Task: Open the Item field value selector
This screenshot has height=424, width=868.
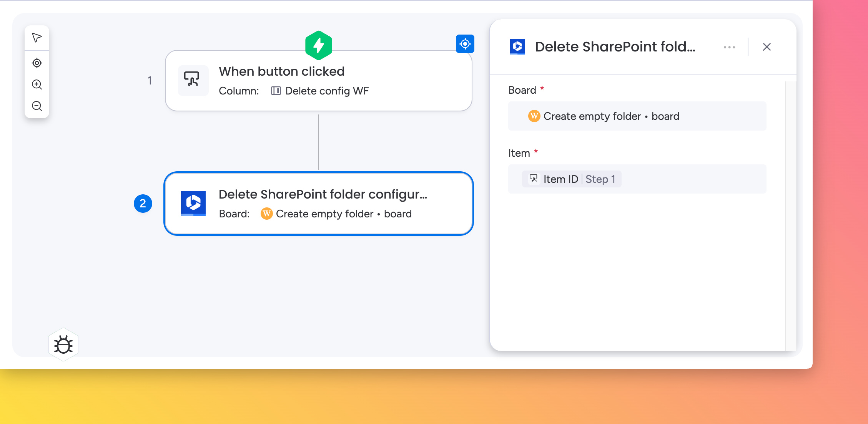Action: point(692,179)
